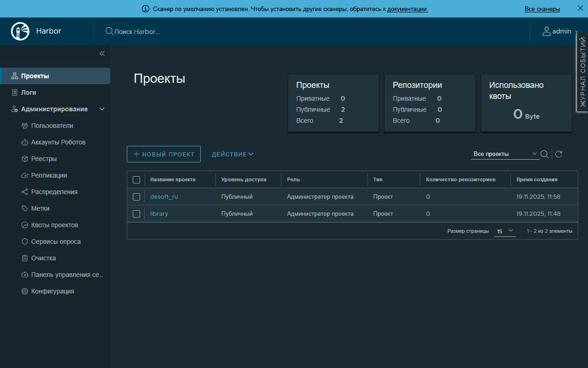This screenshot has height=368, width=588.
Task: Tick the checkbox for desoft_ru
Action: (136, 197)
